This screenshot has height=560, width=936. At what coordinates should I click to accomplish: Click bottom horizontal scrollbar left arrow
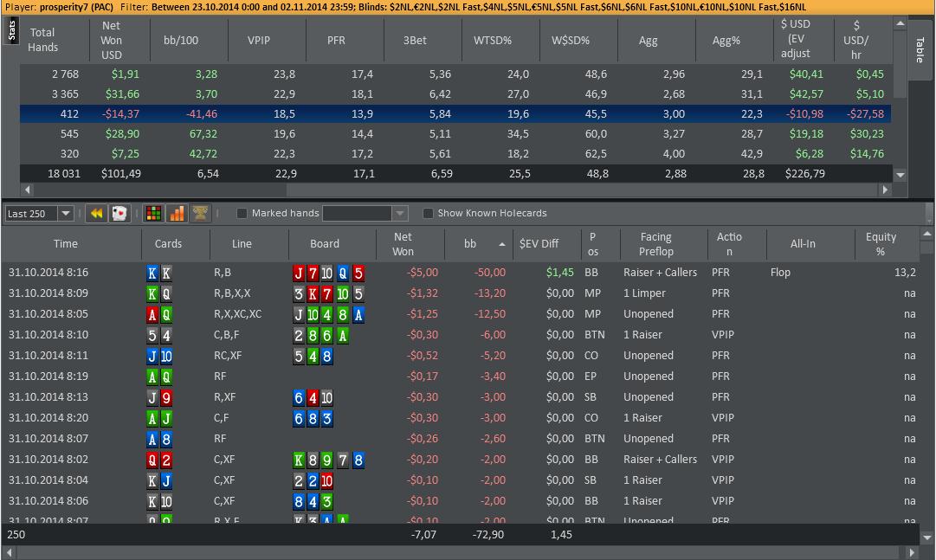[x=9, y=552]
